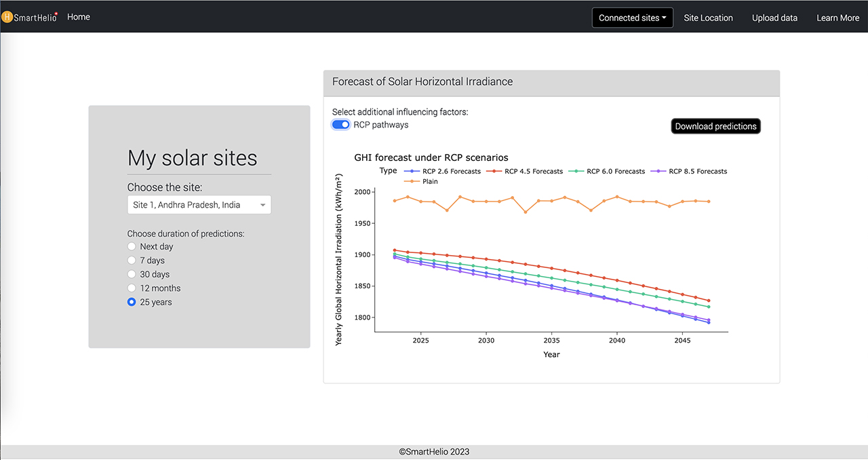This screenshot has width=868, height=460.
Task: Choose the 7 days prediction duration
Action: coord(132,261)
